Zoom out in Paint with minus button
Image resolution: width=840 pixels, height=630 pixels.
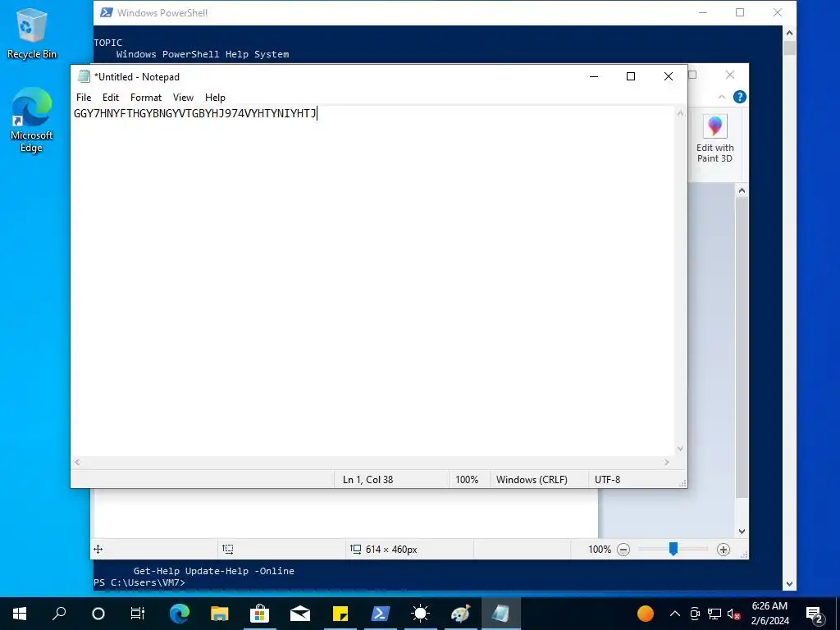click(623, 549)
